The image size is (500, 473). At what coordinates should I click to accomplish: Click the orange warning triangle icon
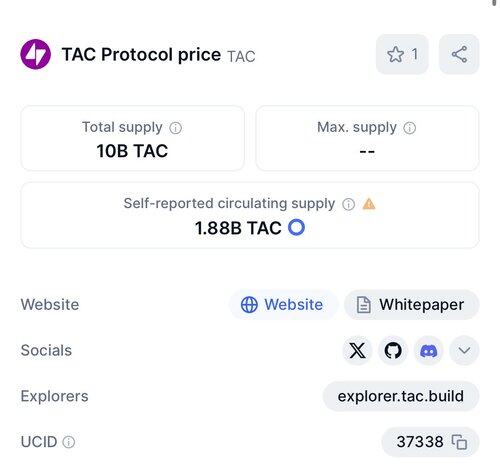coord(369,204)
